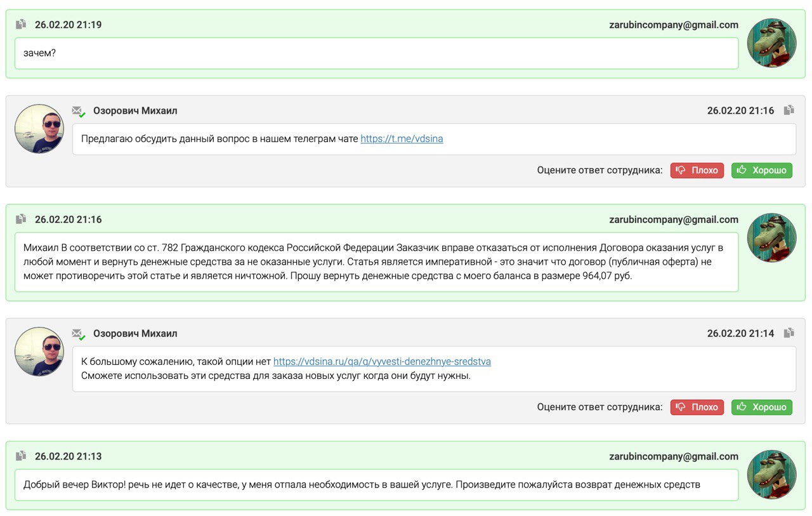Click crocodile avatar on the 21:13 message
812x516 pixels.
tap(771, 474)
